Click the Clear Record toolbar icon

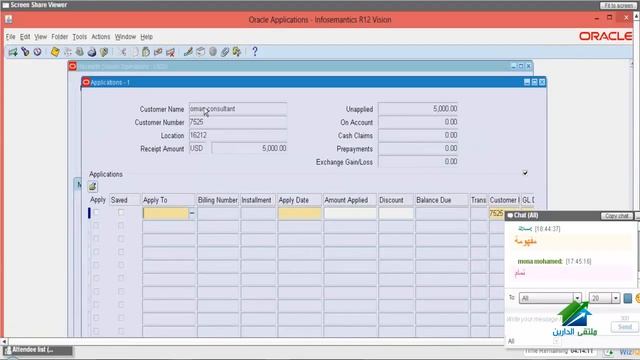[158, 52]
